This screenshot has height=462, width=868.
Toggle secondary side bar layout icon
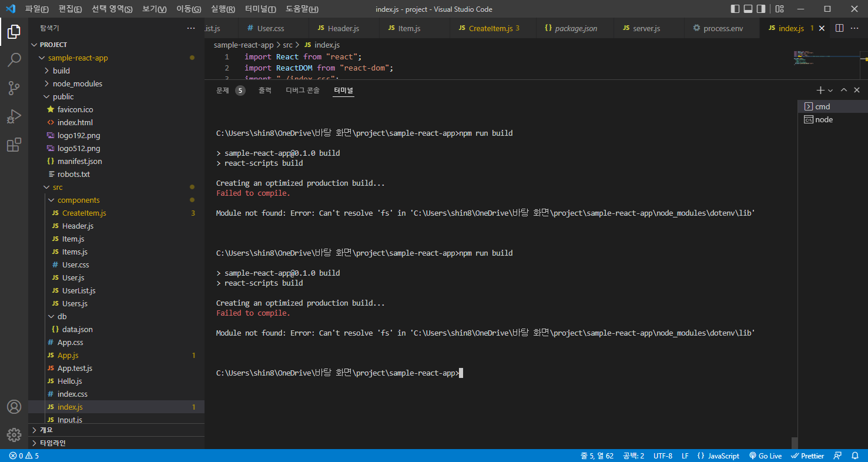pyautogui.click(x=761, y=9)
